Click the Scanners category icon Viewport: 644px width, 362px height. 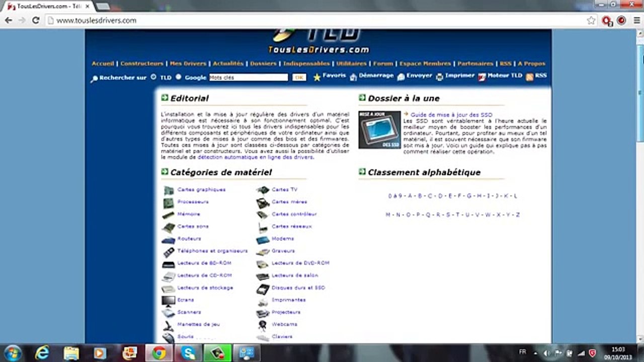click(x=169, y=313)
